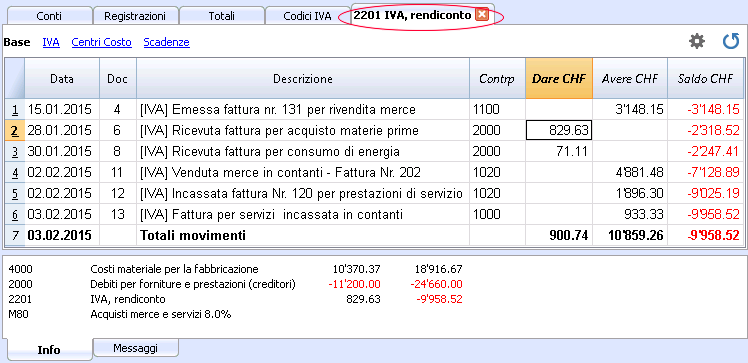Switch to the Messaggi bottom tab
Screen dimensions: 748x363
click(x=135, y=348)
